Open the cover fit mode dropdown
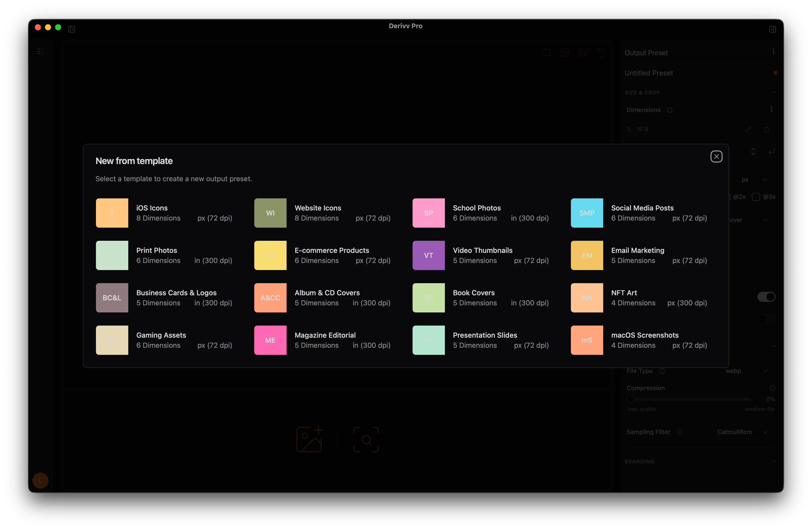Screen dimensions: 812x530 [x=749, y=220]
